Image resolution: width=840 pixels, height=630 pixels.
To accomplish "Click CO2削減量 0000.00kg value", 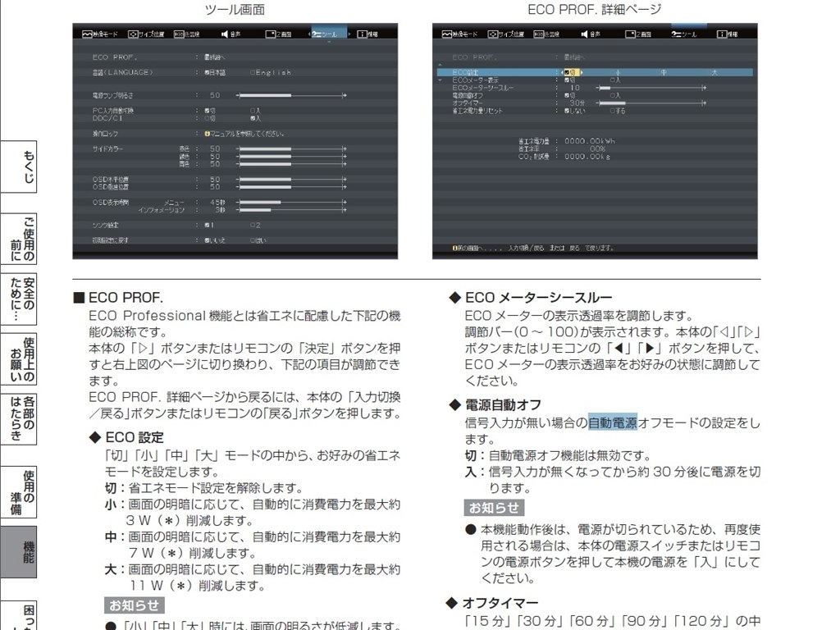I will 587,157.
